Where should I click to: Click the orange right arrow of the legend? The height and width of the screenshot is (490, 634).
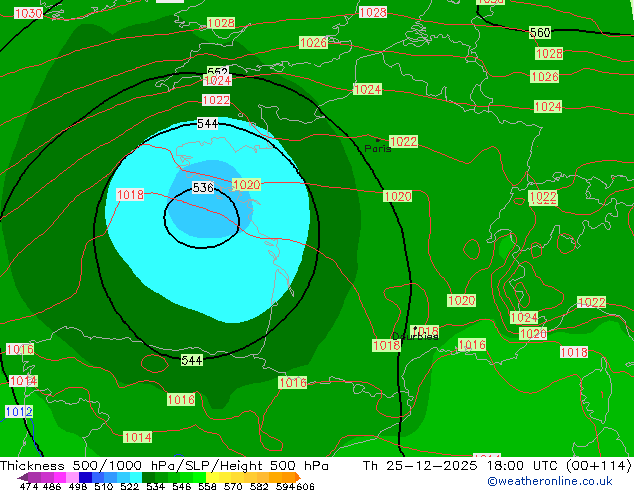298,477
